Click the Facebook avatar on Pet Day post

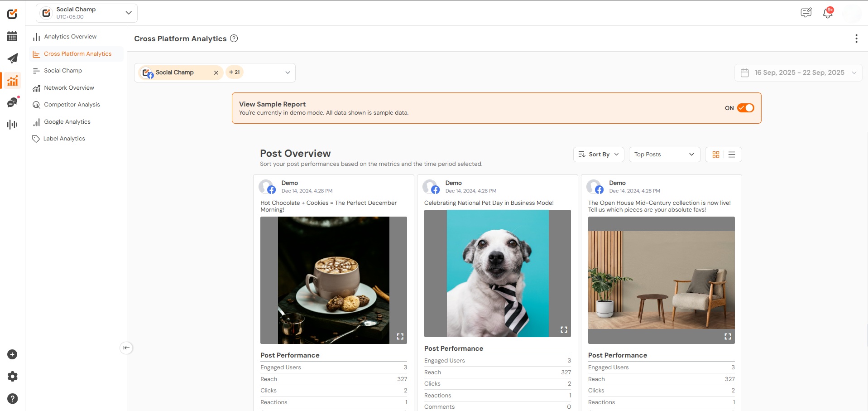(x=431, y=187)
